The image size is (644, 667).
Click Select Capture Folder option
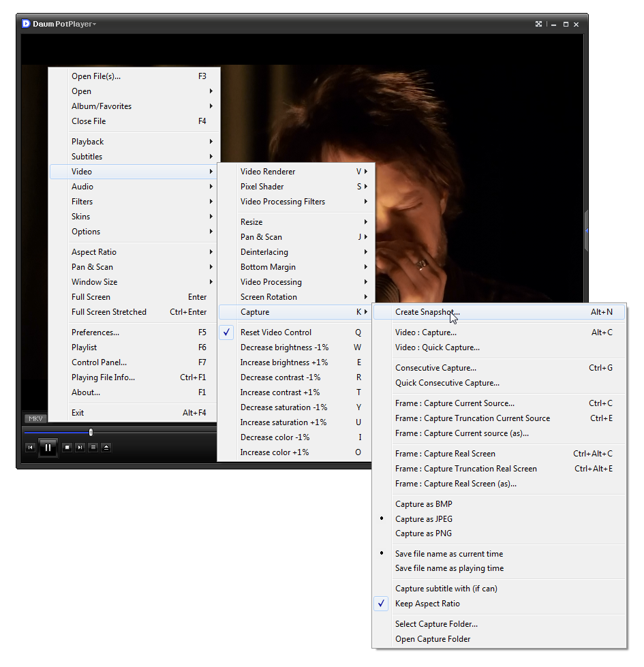pos(436,624)
